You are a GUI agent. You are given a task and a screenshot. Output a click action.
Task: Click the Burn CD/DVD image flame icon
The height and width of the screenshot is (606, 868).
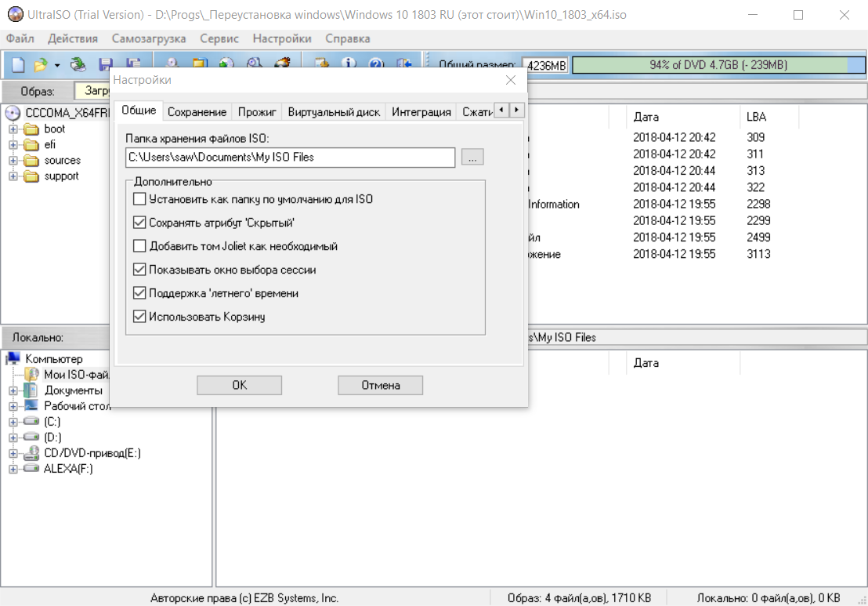coord(283,62)
